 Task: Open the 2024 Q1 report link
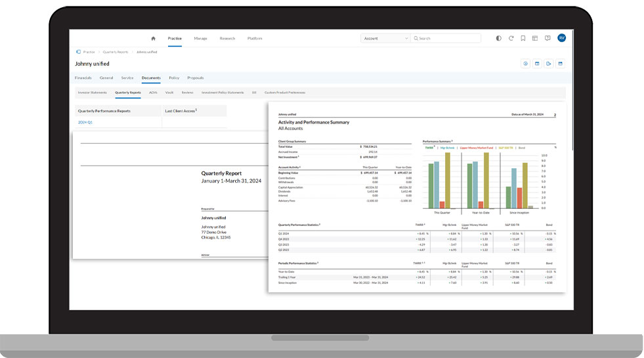click(x=85, y=122)
